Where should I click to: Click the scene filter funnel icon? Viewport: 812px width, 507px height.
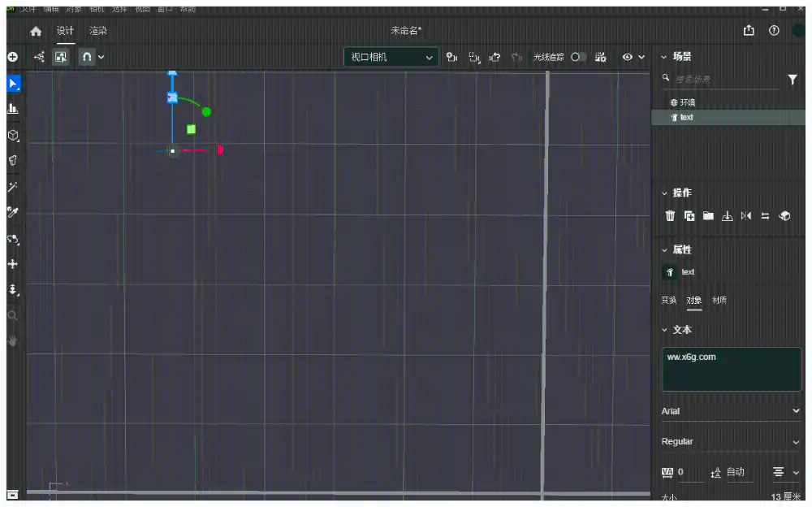[793, 80]
